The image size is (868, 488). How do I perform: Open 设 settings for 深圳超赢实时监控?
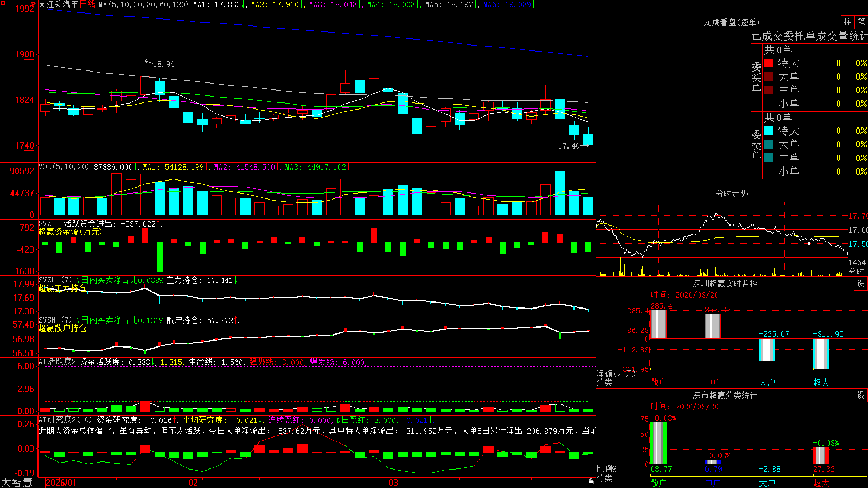[861, 284]
